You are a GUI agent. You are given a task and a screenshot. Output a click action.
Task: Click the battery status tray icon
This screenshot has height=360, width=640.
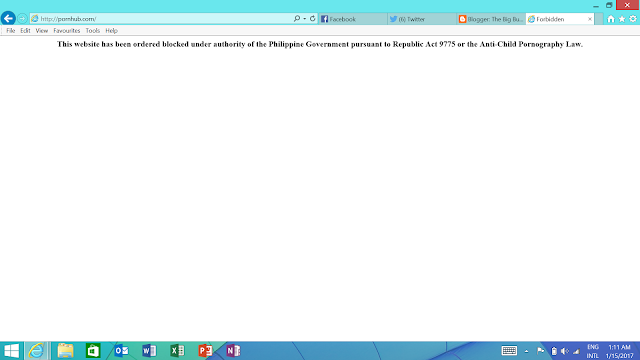click(x=554, y=351)
